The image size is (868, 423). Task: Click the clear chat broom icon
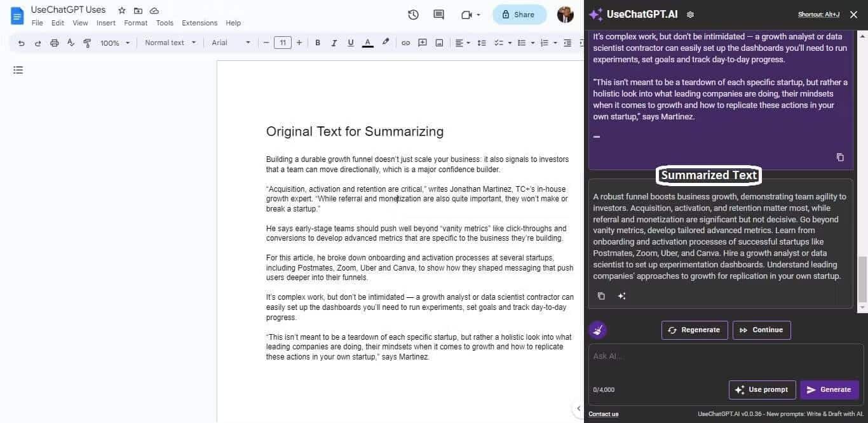[597, 330]
